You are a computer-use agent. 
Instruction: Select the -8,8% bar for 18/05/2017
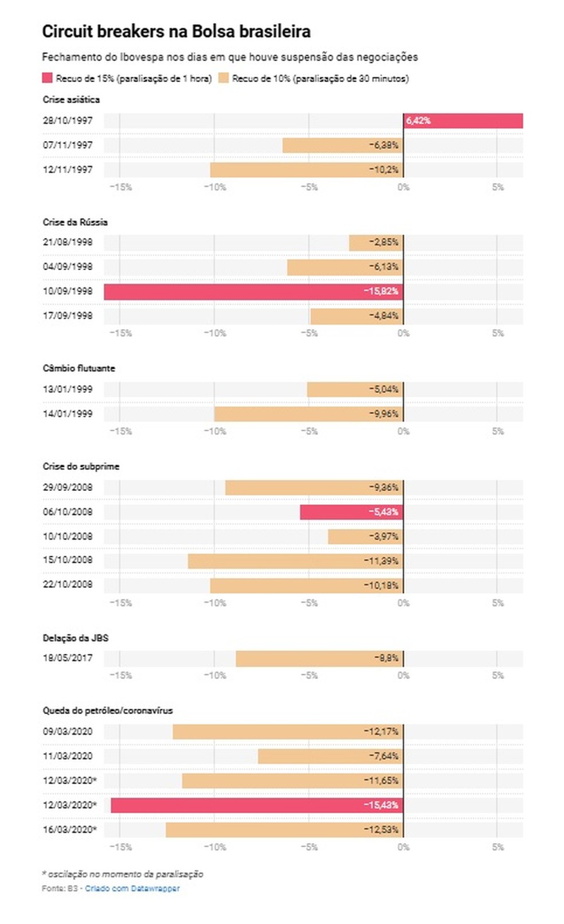coord(319,658)
